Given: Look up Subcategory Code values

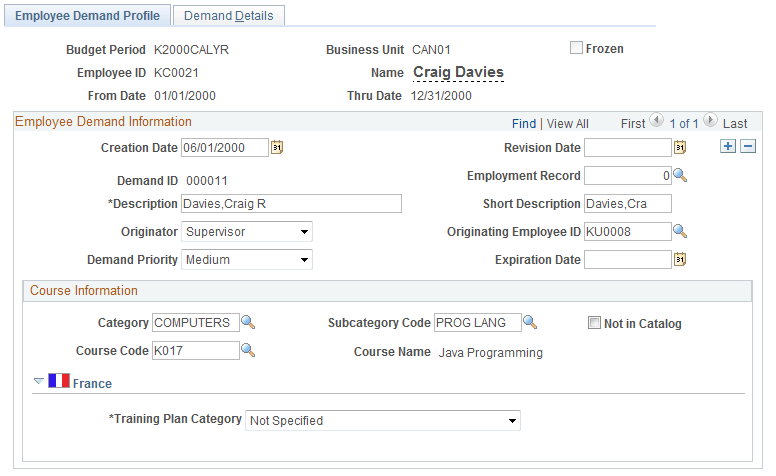Looking at the screenshot, I should 530,322.
